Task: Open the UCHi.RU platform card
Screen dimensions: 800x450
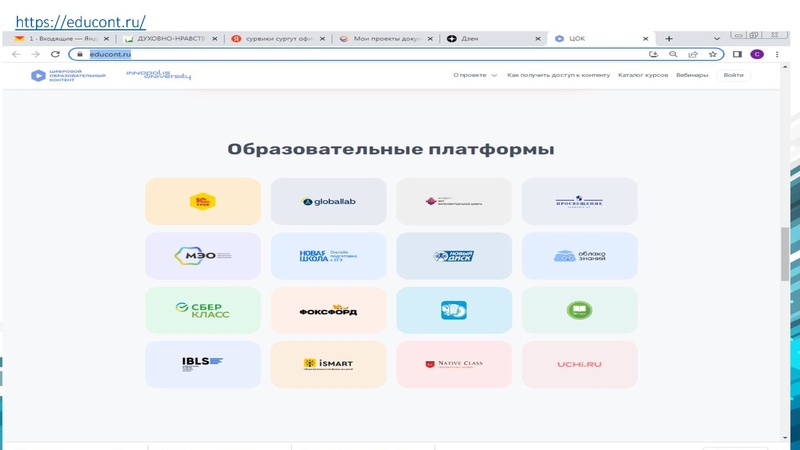Action: [580, 364]
